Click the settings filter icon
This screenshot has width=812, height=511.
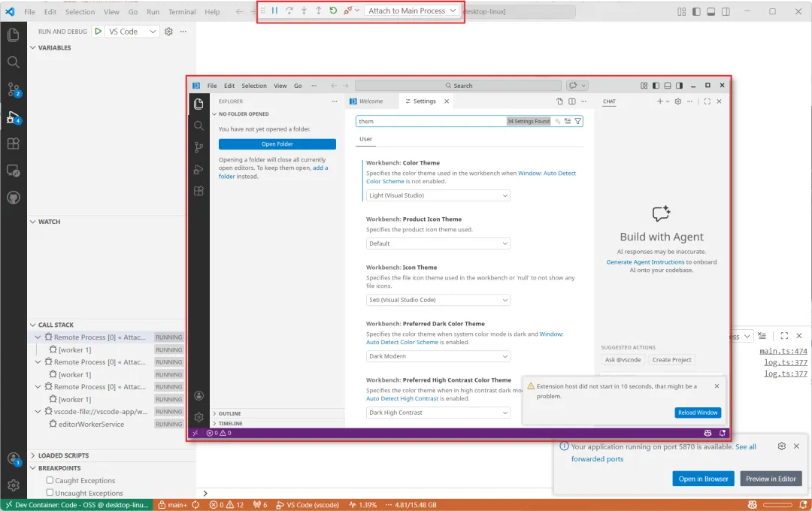point(578,121)
